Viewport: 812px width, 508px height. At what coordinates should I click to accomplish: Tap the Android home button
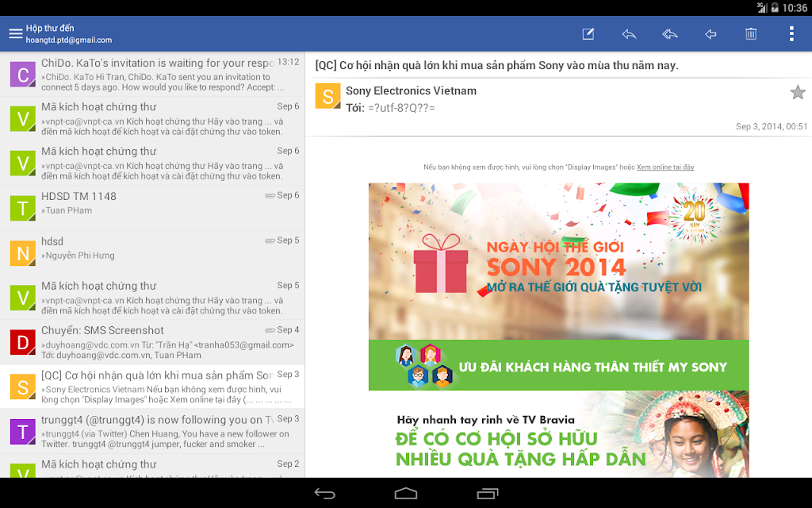(405, 494)
